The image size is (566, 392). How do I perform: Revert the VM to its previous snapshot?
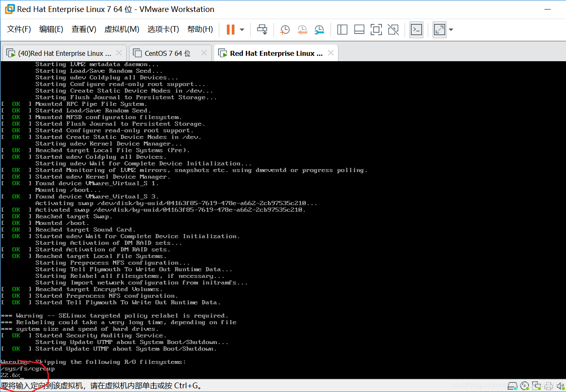point(302,29)
